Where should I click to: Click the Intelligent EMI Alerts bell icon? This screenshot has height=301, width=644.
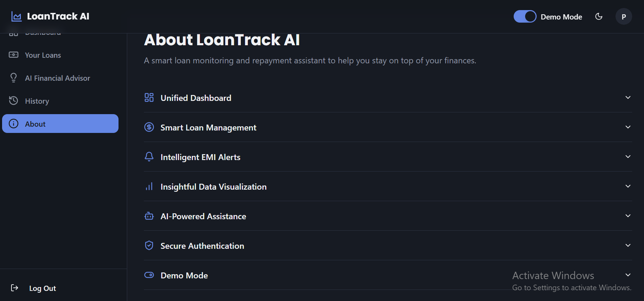(x=149, y=157)
